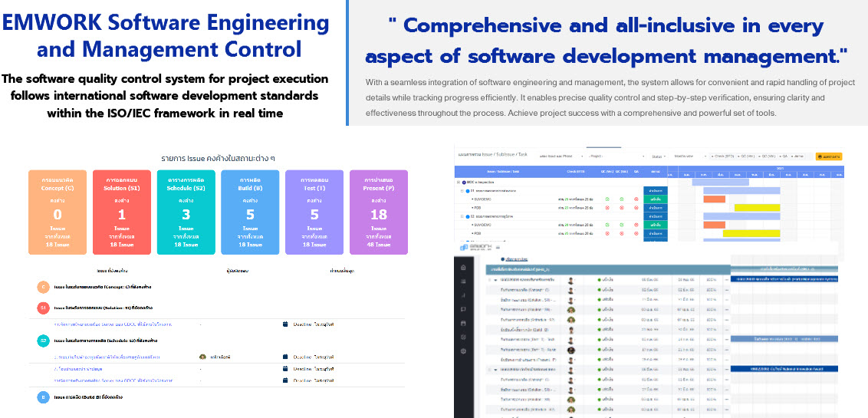The image size is (868, 418).
Task: Select the Solution (S1) status card
Action: pos(122,212)
